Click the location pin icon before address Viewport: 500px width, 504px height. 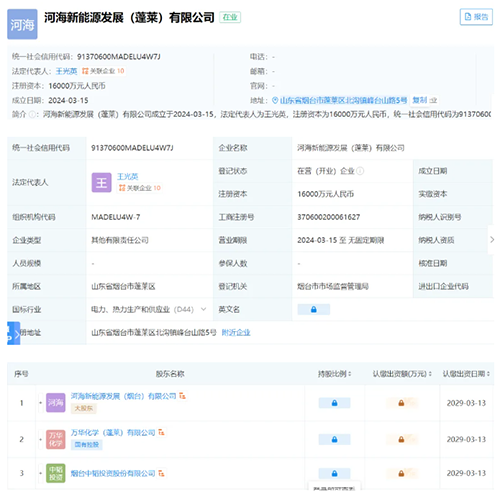click(275, 100)
